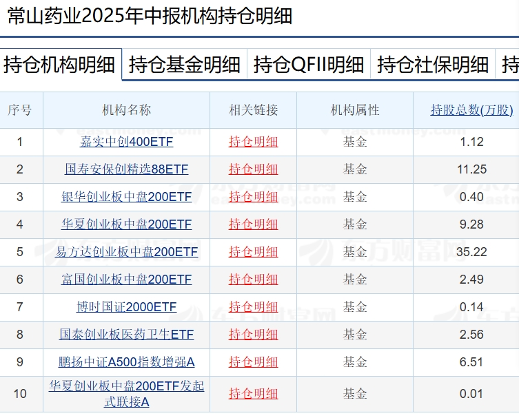519x420 pixels.
Task: Open fund link 易方达创业板中盘200ETF
Action: pyautogui.click(x=126, y=252)
